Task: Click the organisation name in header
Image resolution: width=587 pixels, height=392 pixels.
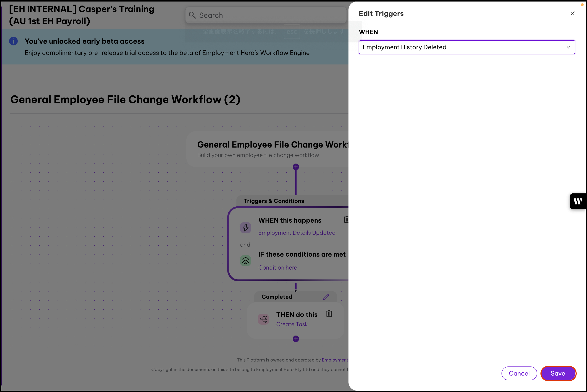Action: point(82,15)
